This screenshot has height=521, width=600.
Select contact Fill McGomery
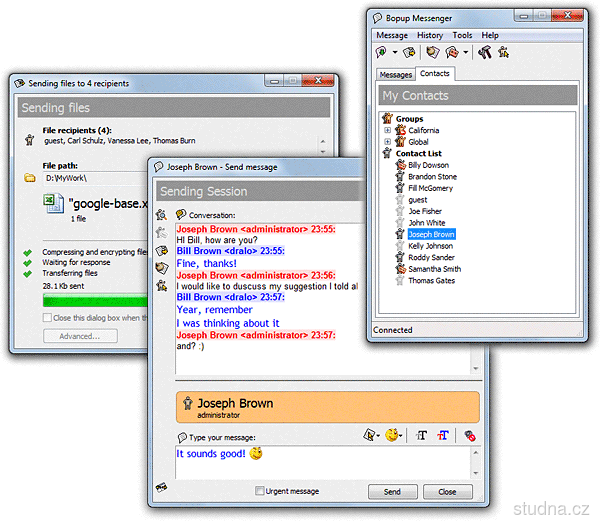click(x=430, y=188)
